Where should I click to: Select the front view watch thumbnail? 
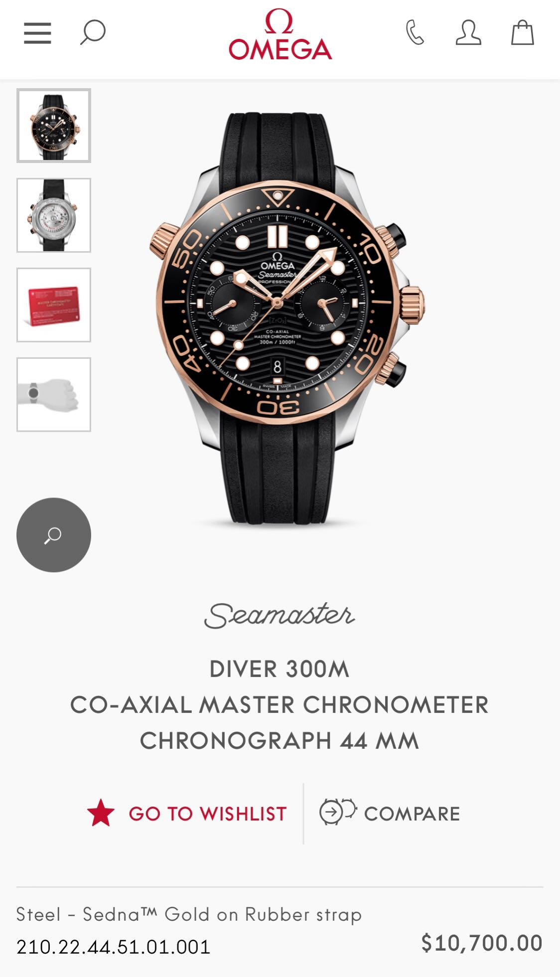(x=54, y=126)
